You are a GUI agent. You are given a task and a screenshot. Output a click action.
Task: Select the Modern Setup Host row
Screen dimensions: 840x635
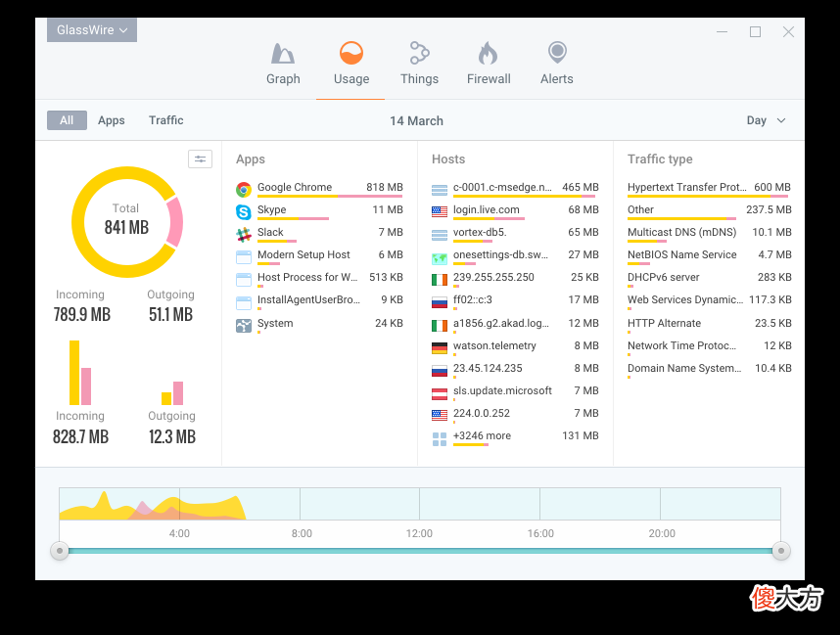[x=319, y=257]
